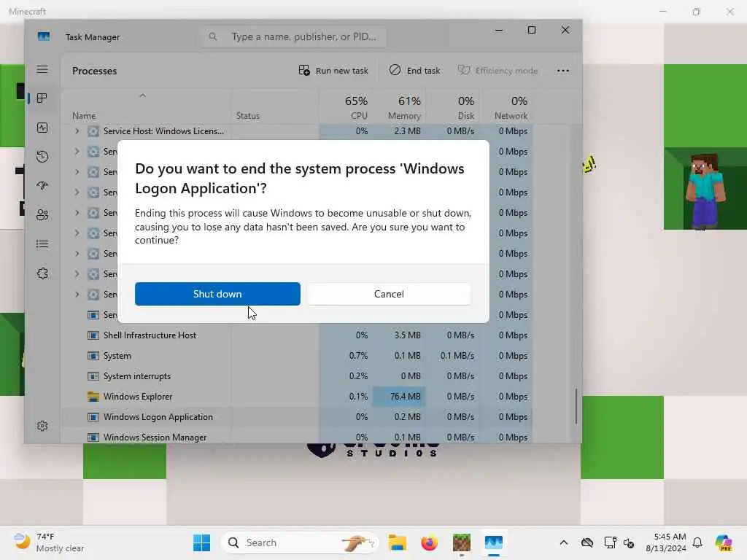Open the three-dot more options menu
Image resolution: width=747 pixels, height=560 pixels.
[563, 71]
